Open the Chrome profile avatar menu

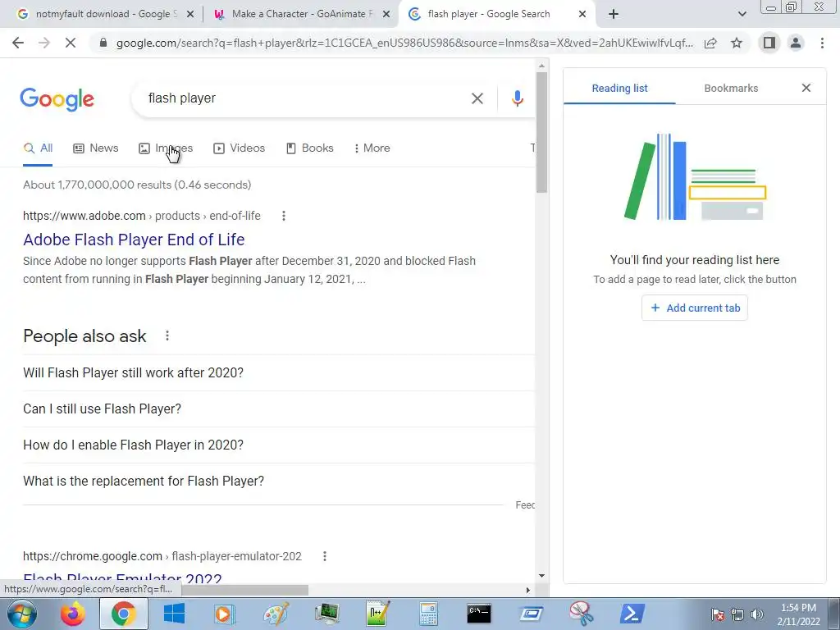tap(796, 43)
